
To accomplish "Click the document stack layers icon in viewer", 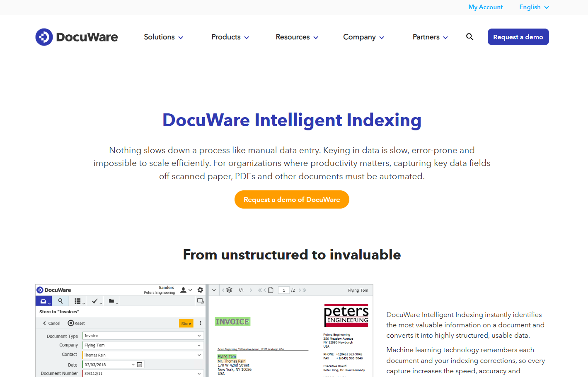I will tap(229, 290).
